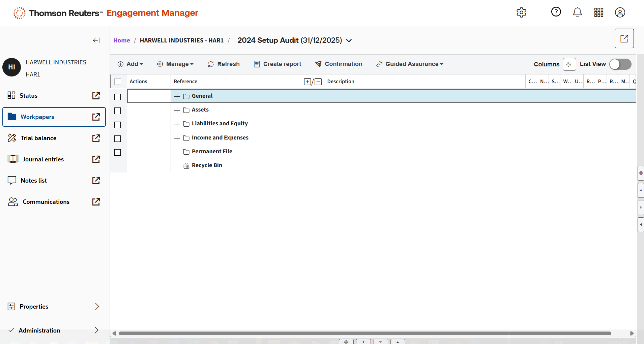Click the Create report button
Viewport: 644px width, 344px height.
(277, 64)
